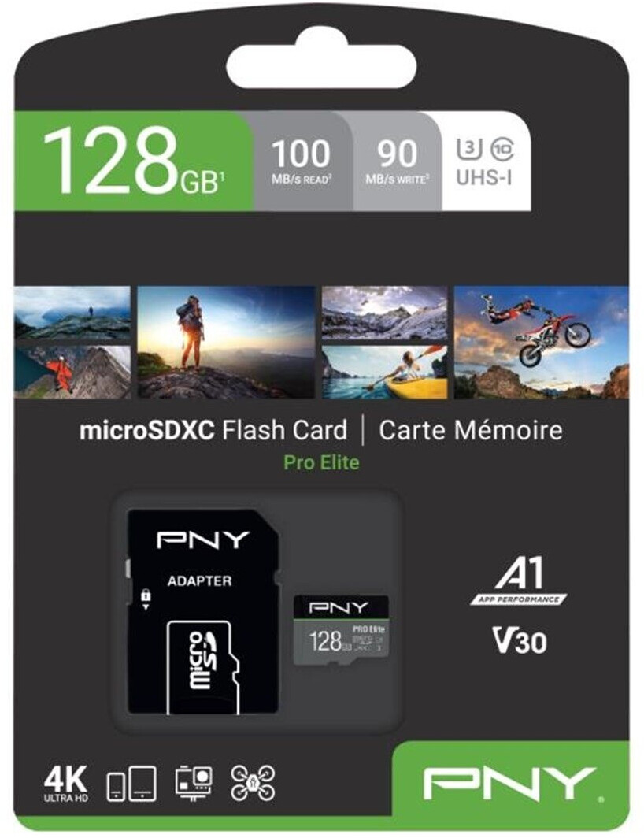
Task: Click the smartphone and tablet icon
Action: point(131,784)
